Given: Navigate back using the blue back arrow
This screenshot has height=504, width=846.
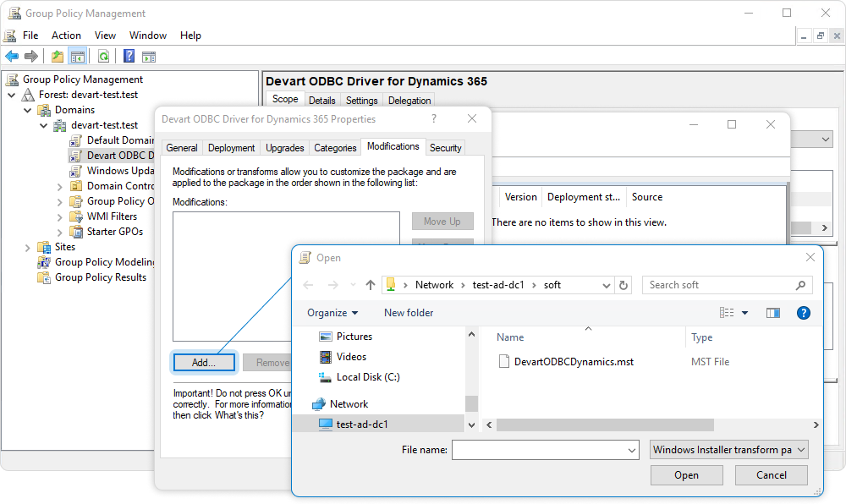Looking at the screenshot, I should [x=12, y=56].
